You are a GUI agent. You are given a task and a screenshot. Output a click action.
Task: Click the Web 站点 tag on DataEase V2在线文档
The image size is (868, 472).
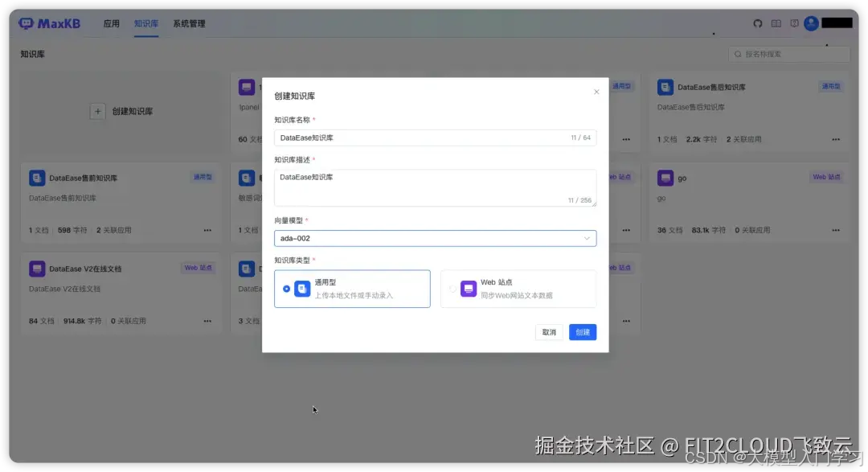pyautogui.click(x=199, y=268)
